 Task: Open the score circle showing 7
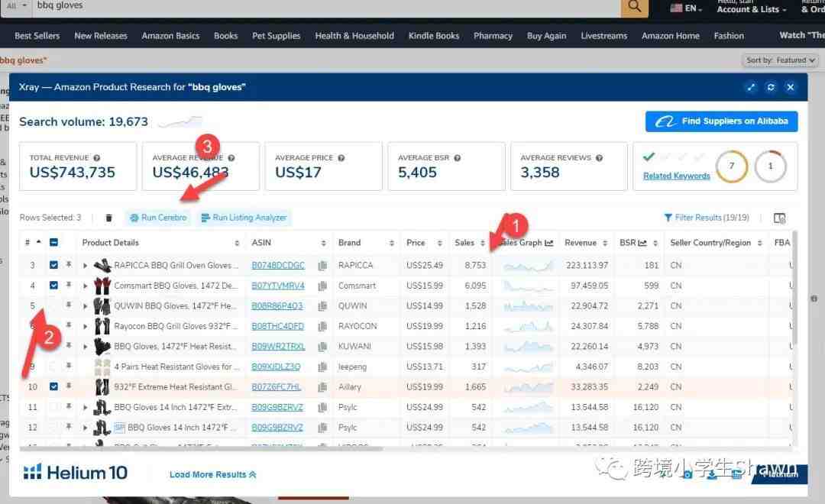731,166
